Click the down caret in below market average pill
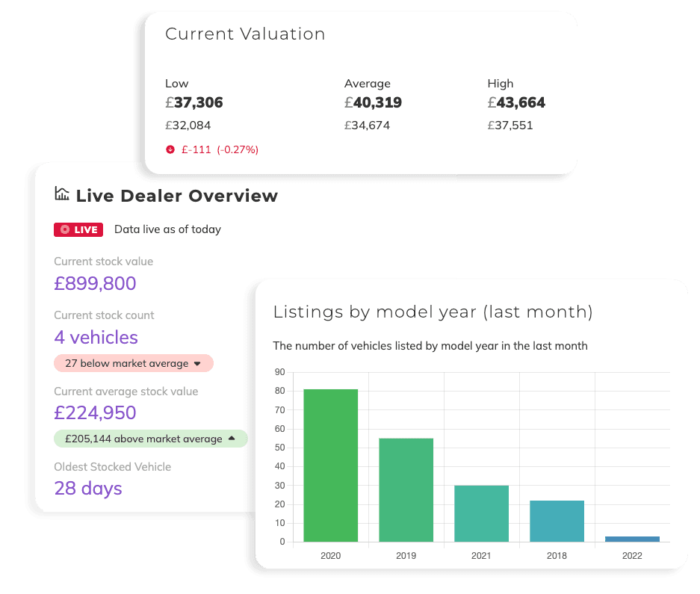 198,364
